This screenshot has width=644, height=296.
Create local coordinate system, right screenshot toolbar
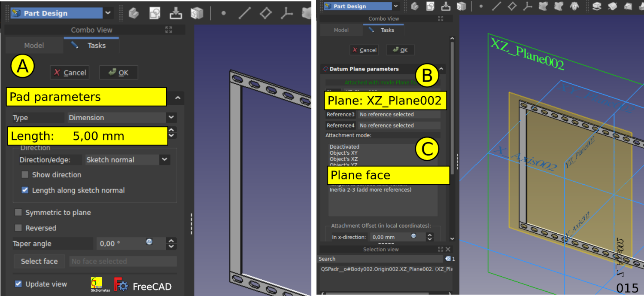coord(528,6)
